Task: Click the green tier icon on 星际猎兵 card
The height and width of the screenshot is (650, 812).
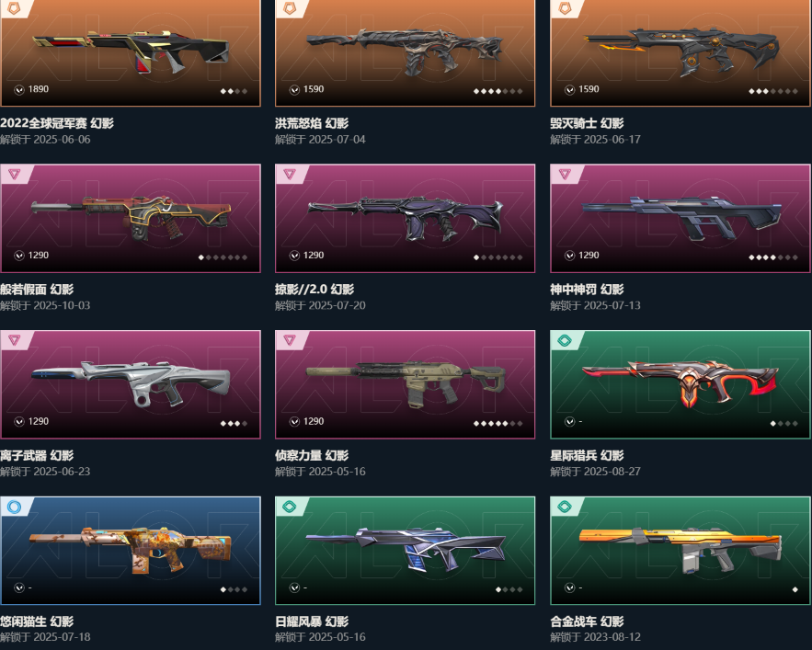Action: [x=565, y=340]
